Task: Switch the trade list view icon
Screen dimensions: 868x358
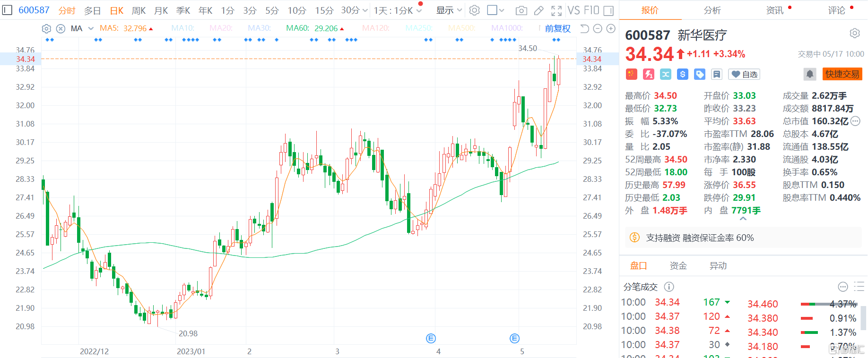Action: pyautogui.click(x=859, y=287)
